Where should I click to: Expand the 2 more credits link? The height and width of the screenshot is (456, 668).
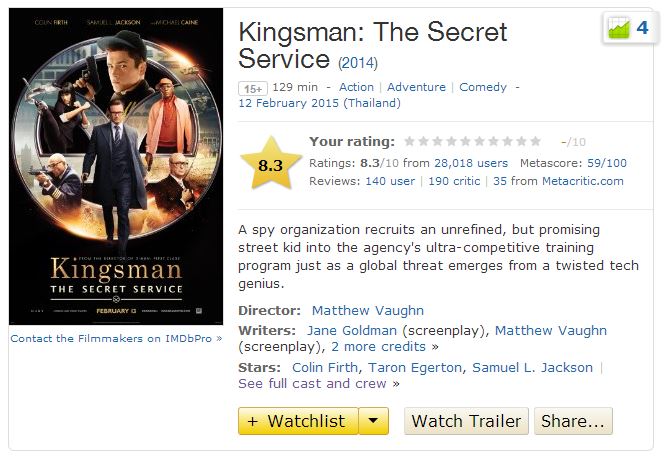[x=385, y=347]
